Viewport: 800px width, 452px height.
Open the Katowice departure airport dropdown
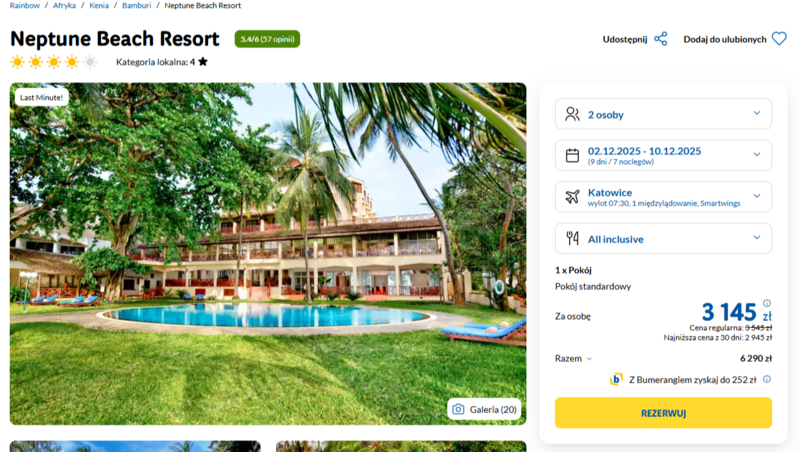click(x=663, y=196)
